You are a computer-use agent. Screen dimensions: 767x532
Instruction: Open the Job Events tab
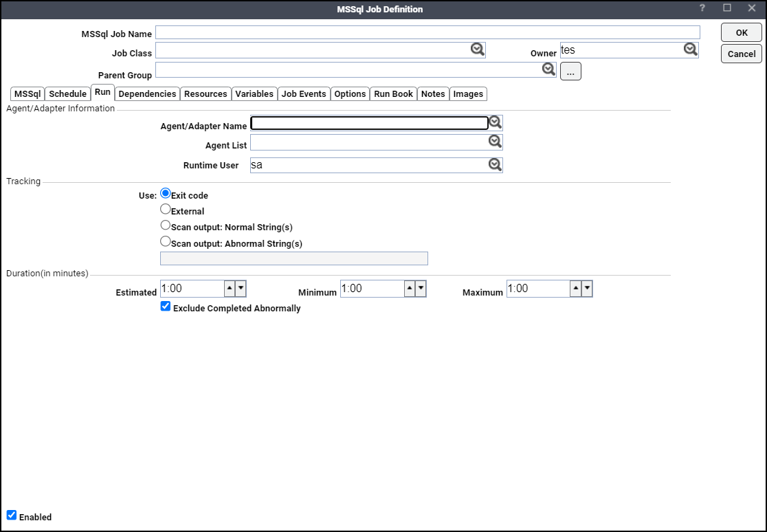tap(304, 94)
